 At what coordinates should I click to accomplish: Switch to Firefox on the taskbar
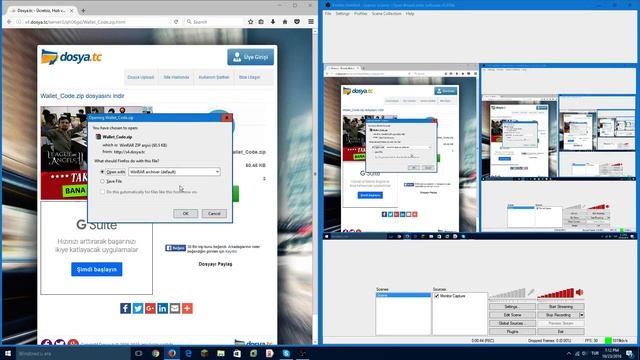click(x=172, y=353)
